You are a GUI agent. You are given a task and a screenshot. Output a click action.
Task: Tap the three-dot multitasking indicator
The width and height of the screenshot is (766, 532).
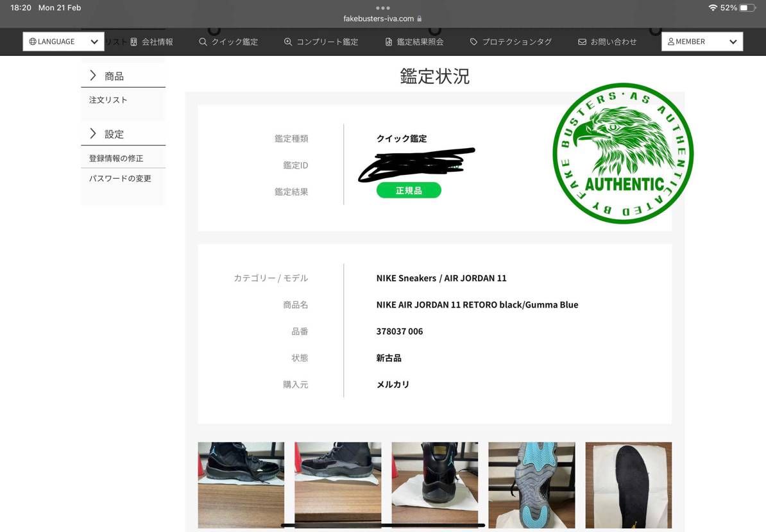[383, 8]
